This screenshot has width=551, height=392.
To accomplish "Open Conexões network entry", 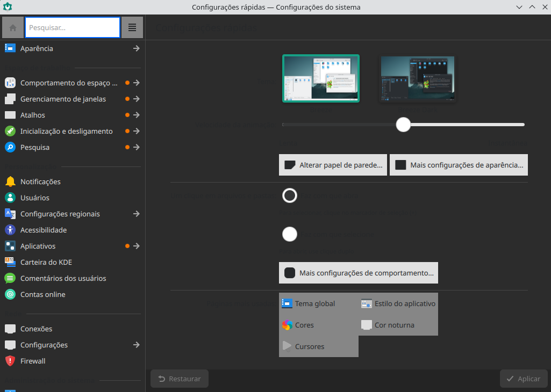I will click(x=73, y=329).
